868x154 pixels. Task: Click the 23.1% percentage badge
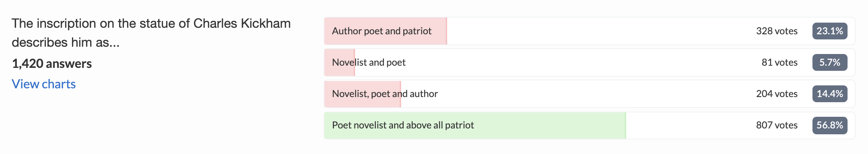coord(830,31)
